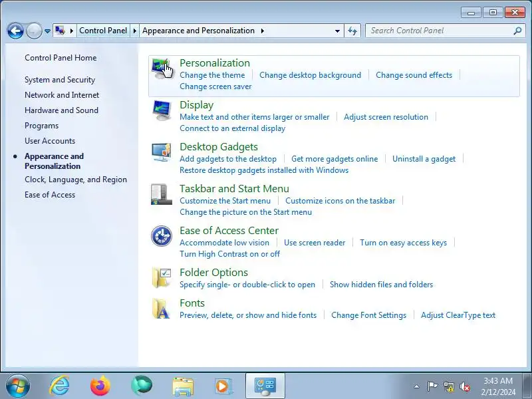Click the Display heading

[x=196, y=105]
